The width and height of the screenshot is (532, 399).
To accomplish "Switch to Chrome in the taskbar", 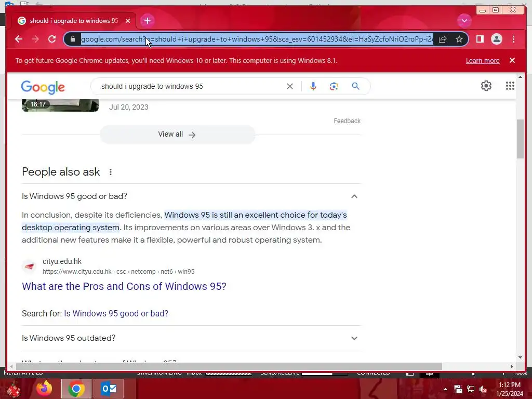I will (x=76, y=389).
